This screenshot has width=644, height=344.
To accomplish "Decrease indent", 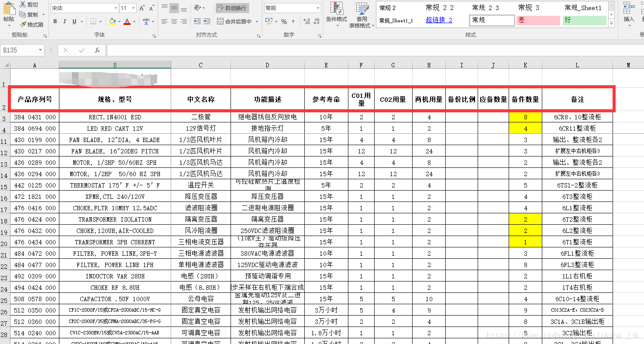I will (197, 21).
